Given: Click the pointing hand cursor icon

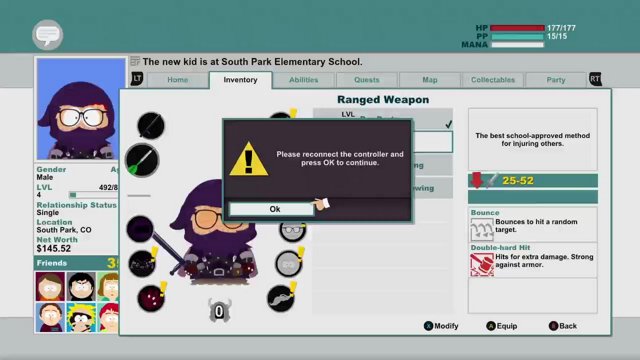Looking at the screenshot, I should [x=322, y=203].
